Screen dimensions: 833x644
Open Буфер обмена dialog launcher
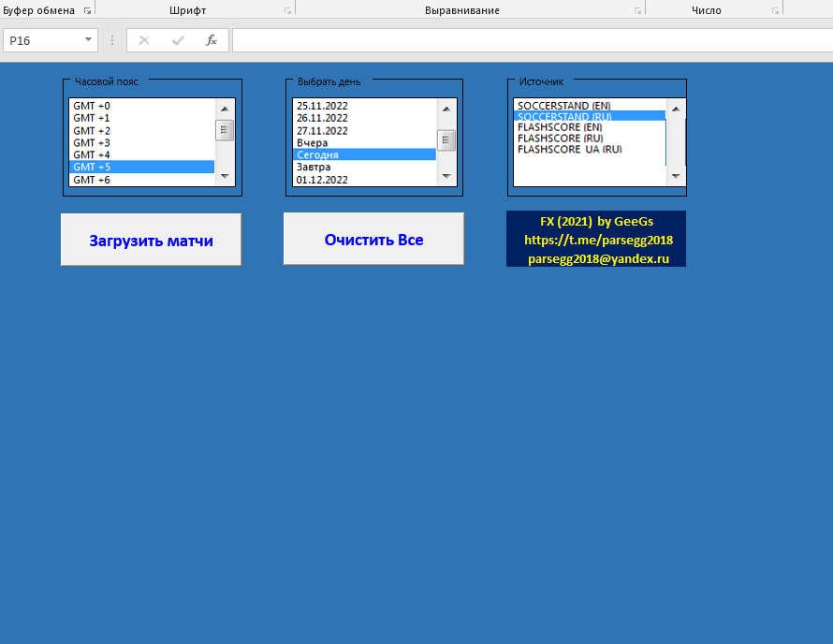(88, 10)
